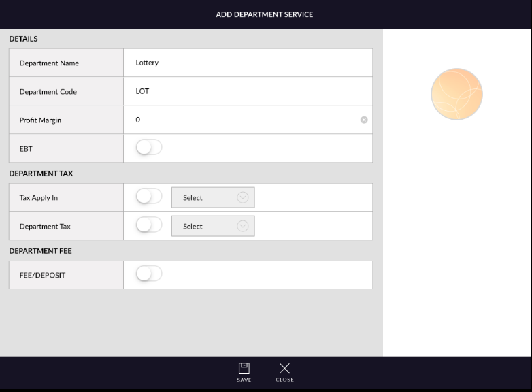Click the Department Name row label
532x392 pixels.
click(49, 63)
